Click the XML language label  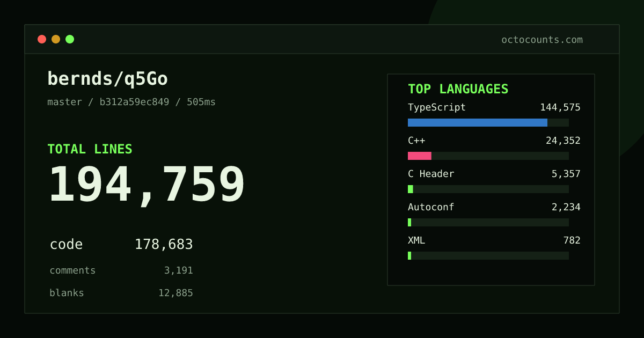coord(416,240)
